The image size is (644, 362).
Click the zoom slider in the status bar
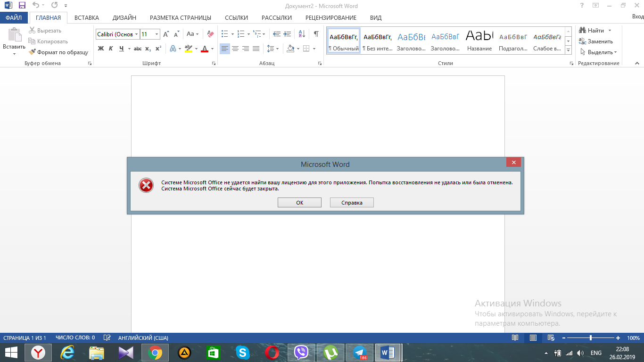coord(591,338)
